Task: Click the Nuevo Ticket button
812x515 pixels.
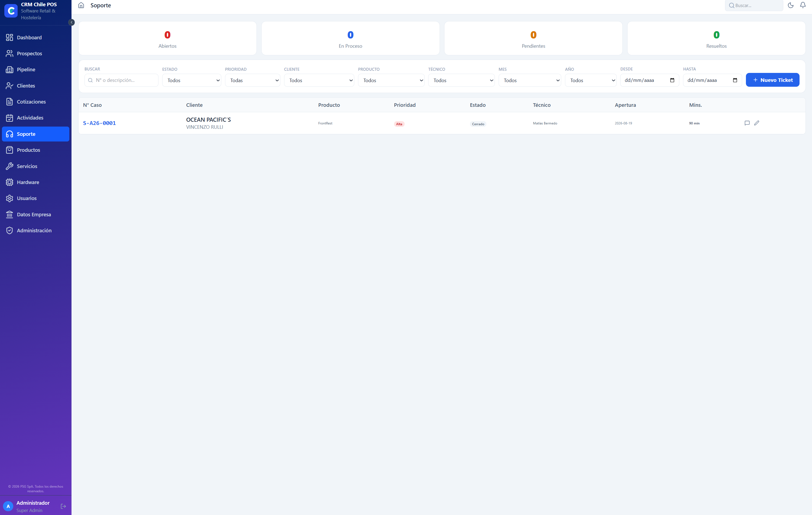Action: pyautogui.click(x=772, y=80)
